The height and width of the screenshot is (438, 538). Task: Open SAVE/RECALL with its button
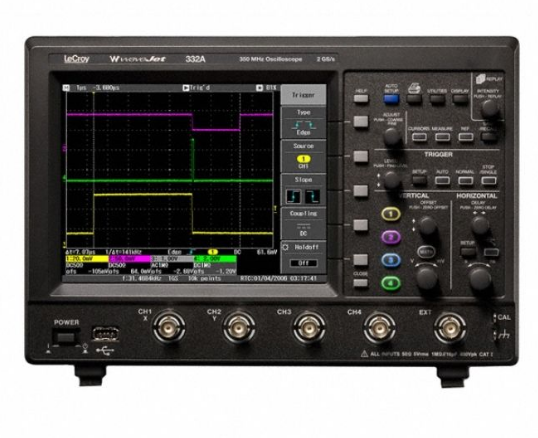(x=489, y=137)
